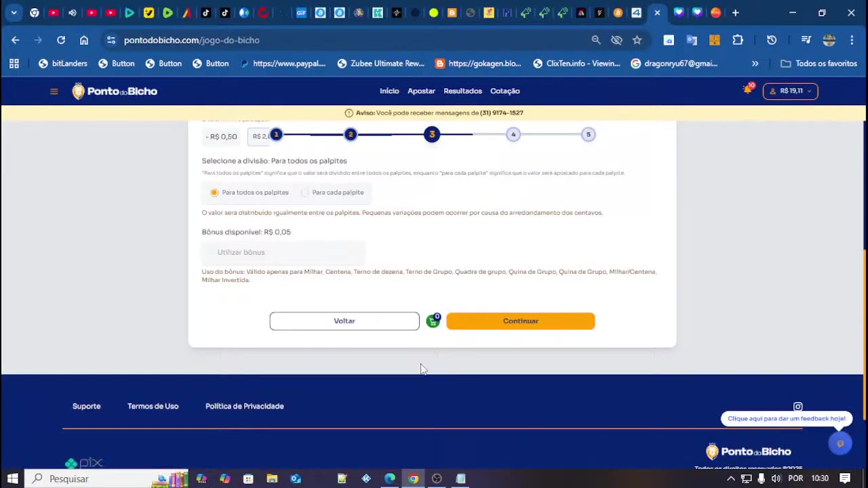868x488 pixels.
Task: Show hidden system tray icons
Action: [x=731, y=479]
